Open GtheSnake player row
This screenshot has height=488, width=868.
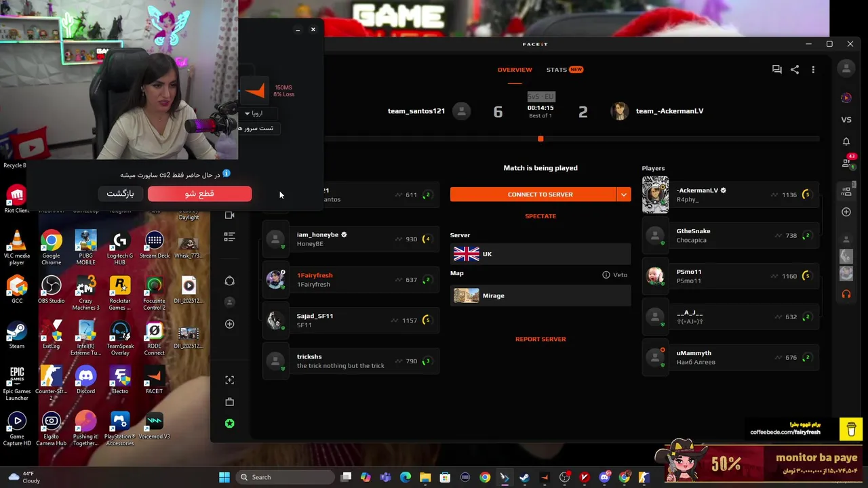(730, 235)
